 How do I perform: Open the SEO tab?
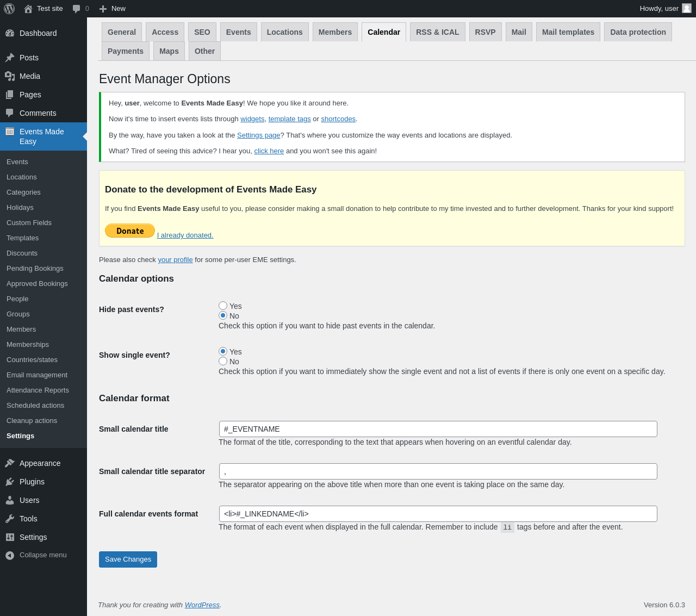coord(202,32)
